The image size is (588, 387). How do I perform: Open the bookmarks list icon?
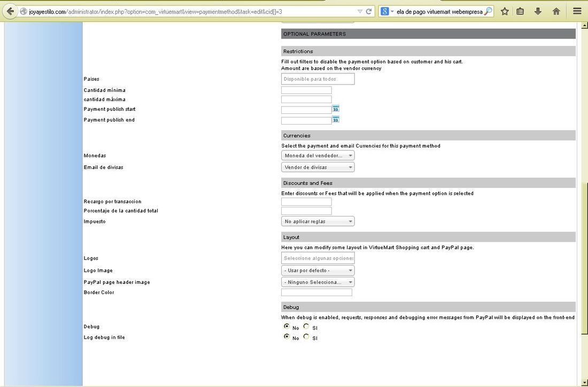pos(520,12)
